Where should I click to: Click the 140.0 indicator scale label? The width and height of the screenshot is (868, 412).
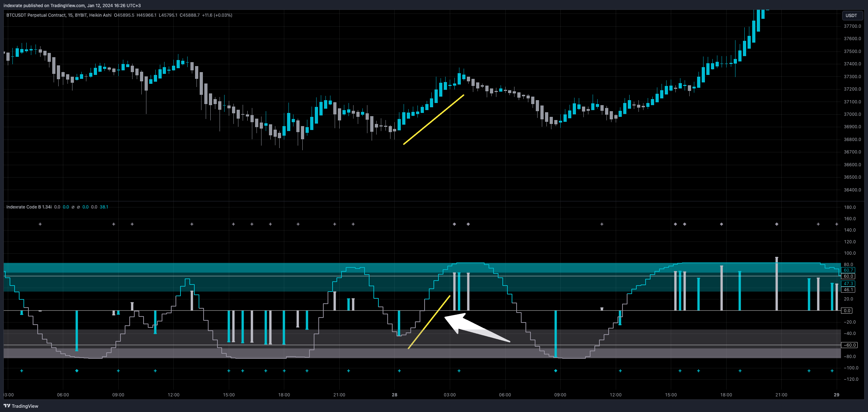pos(850,230)
